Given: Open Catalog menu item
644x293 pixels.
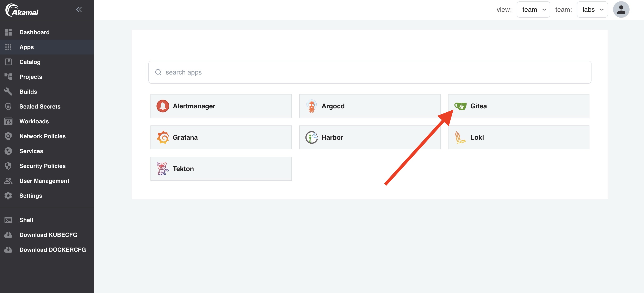Looking at the screenshot, I should pyautogui.click(x=47, y=62).
